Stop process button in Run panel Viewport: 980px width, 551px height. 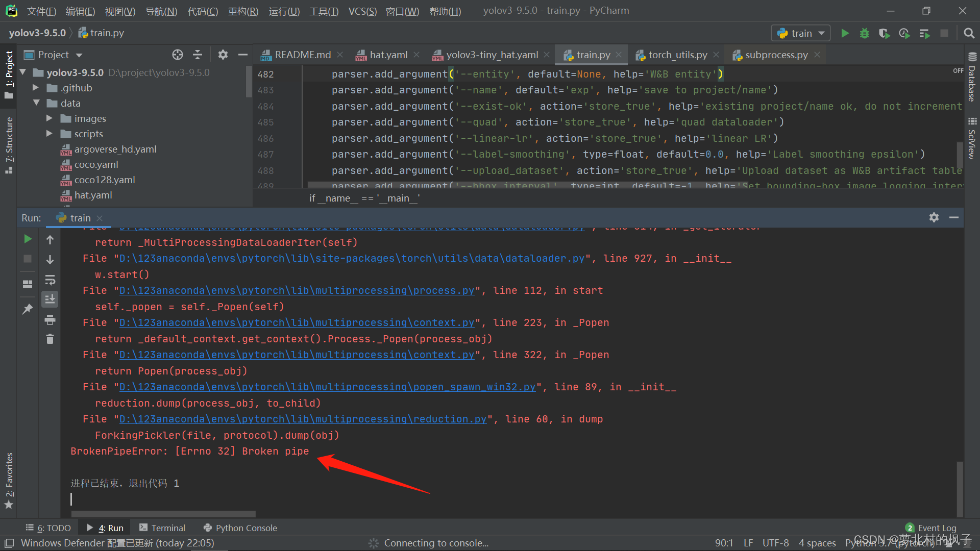[28, 259]
